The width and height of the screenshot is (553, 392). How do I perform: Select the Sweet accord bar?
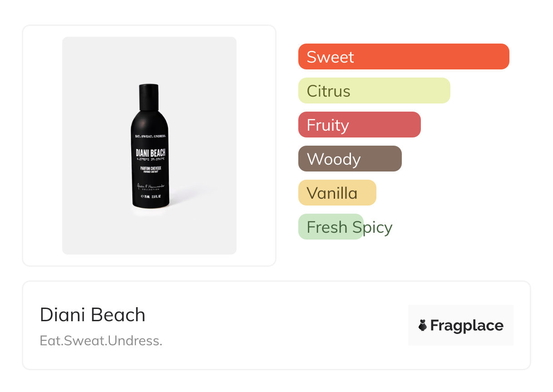(403, 57)
